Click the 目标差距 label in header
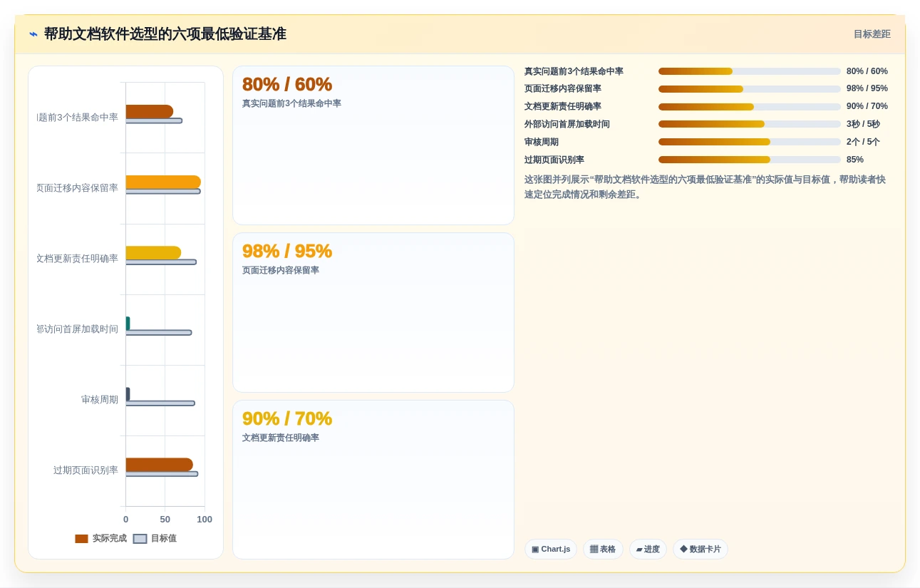Screen dimensions: 920x588 [x=872, y=34]
